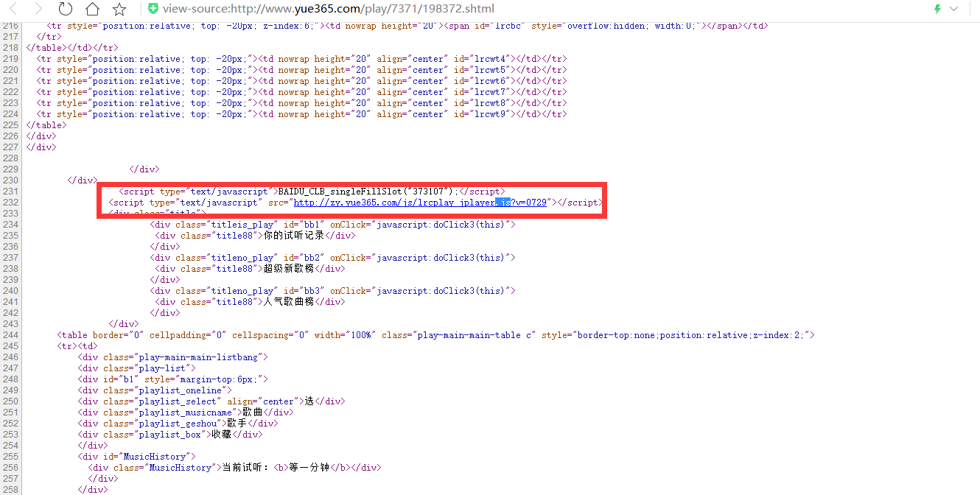This screenshot has height=495, width=980.
Task: Go to the browser home page
Action: pos(92,10)
